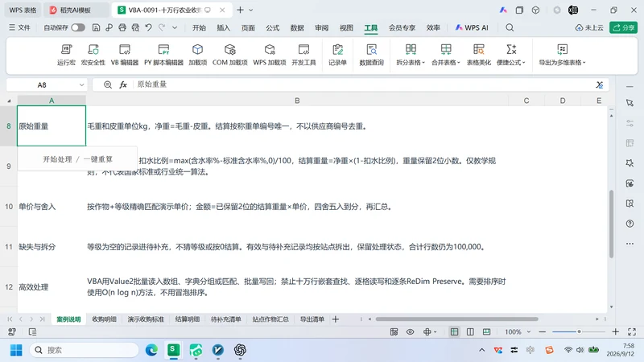
Task: Select 结算明细 sheet tab
Action: pos(188,319)
